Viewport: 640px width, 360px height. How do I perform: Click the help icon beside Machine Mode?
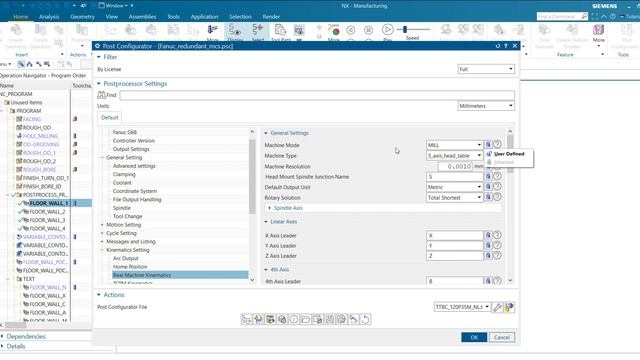497,144
